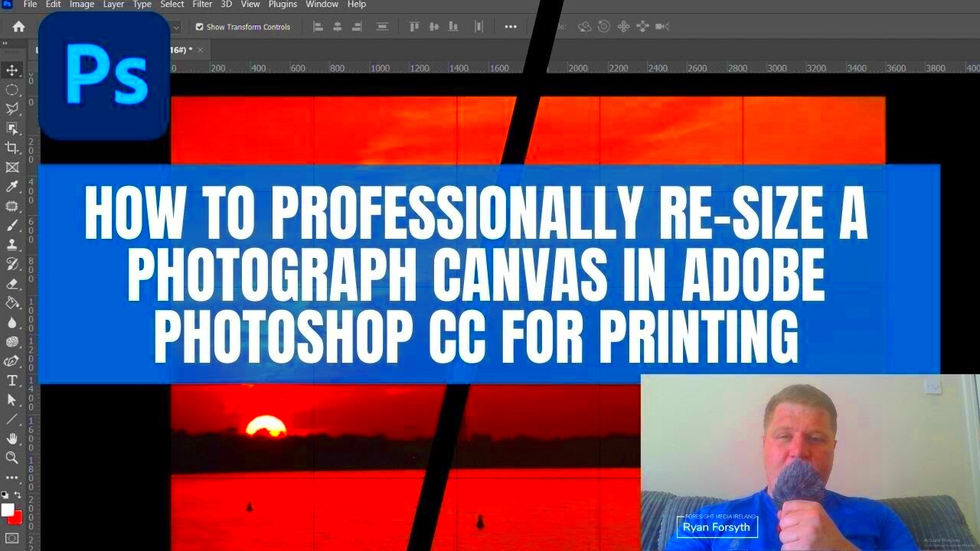Close the open document tab

pyautogui.click(x=201, y=50)
